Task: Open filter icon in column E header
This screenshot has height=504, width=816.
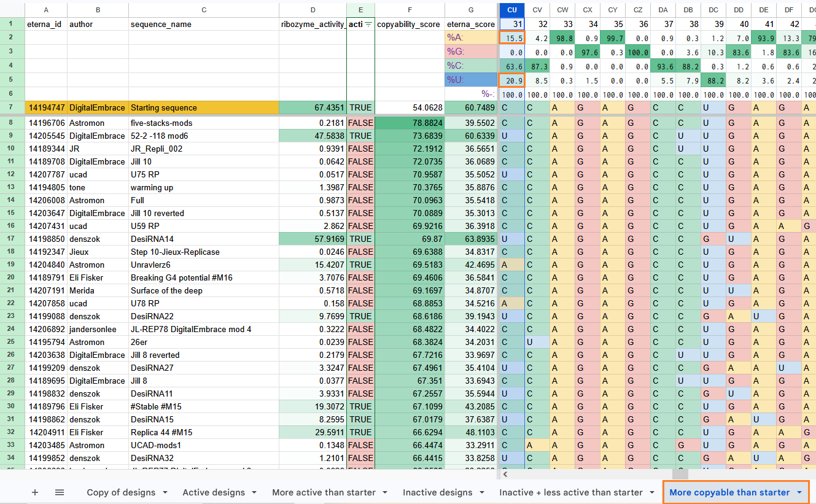Action: pos(368,24)
